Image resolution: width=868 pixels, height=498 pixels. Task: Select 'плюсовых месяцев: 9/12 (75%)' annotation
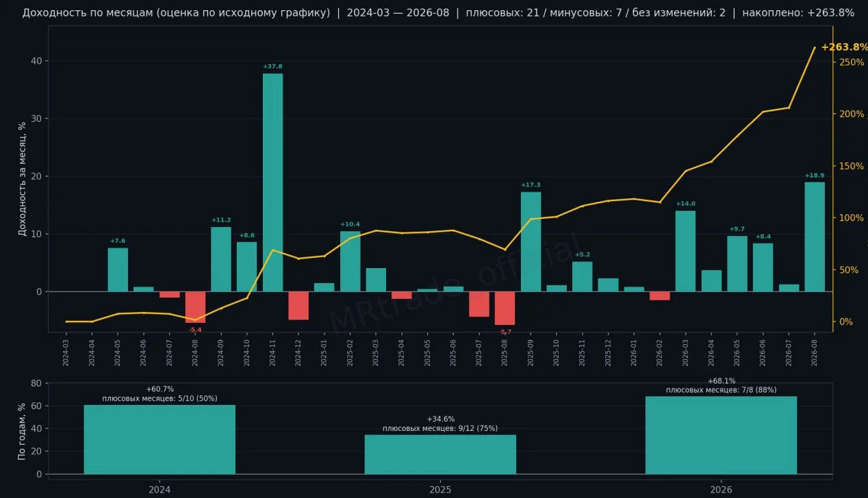[x=440, y=428]
